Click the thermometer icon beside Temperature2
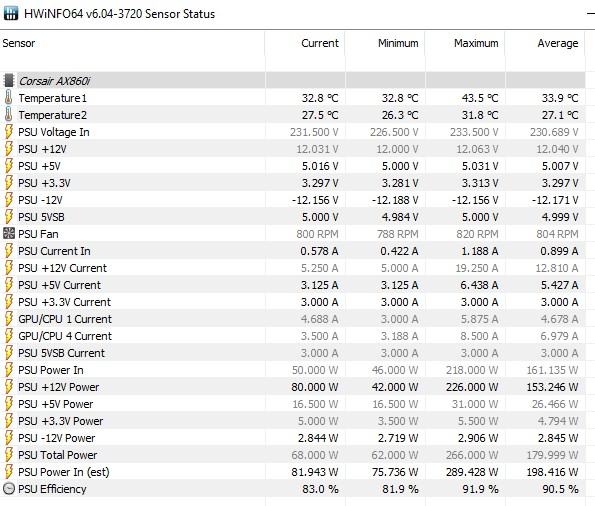 [8, 115]
